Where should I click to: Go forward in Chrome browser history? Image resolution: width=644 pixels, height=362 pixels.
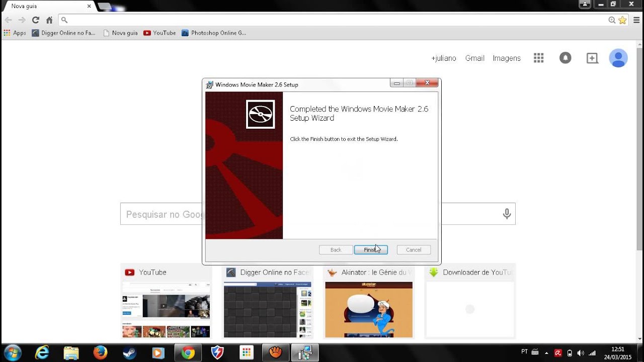click(22, 20)
